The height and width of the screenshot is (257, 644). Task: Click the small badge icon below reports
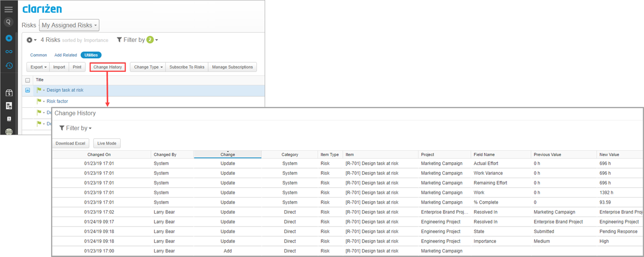point(8,119)
